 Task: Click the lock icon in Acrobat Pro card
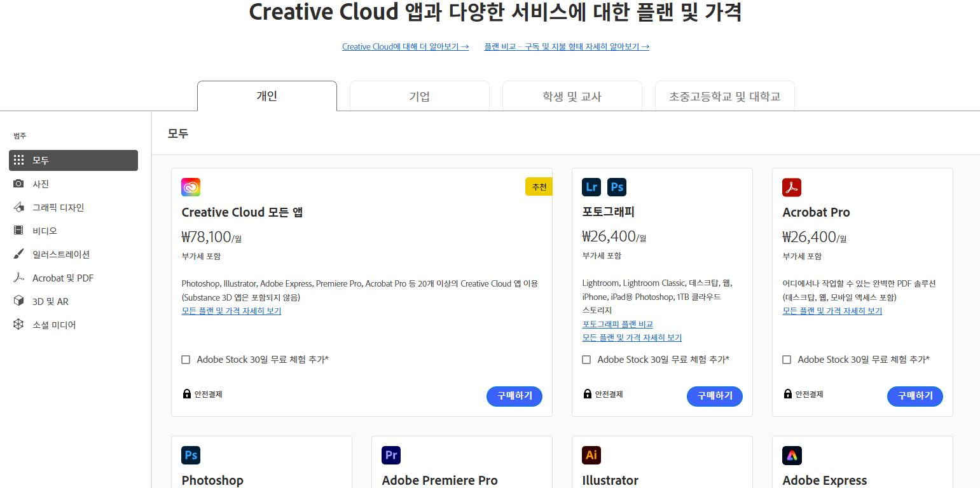[x=788, y=394]
